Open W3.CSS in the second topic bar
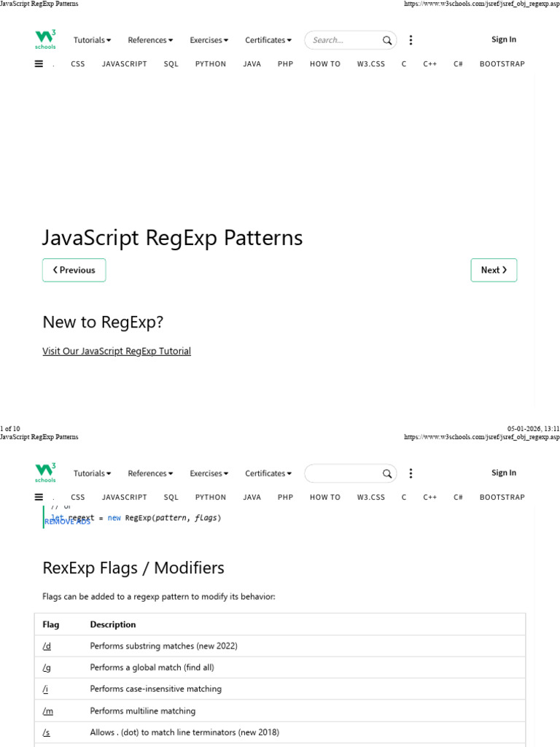The image size is (560, 747). point(371,497)
